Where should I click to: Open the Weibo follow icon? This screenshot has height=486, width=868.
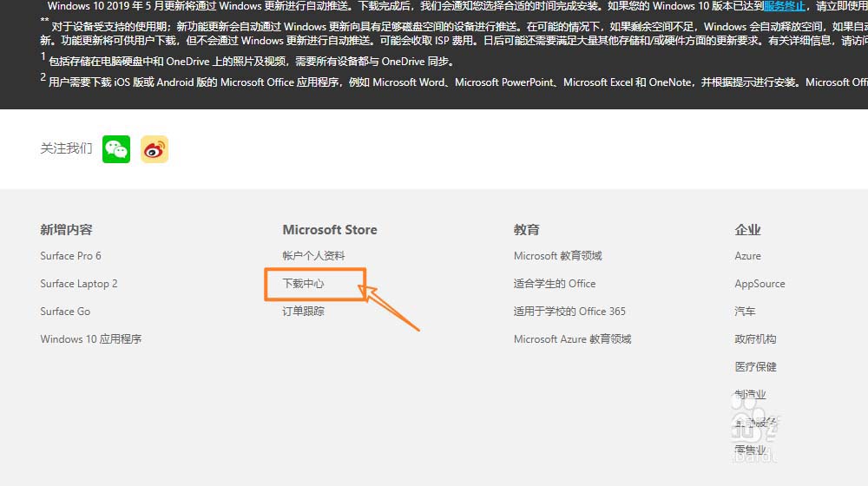[155, 149]
